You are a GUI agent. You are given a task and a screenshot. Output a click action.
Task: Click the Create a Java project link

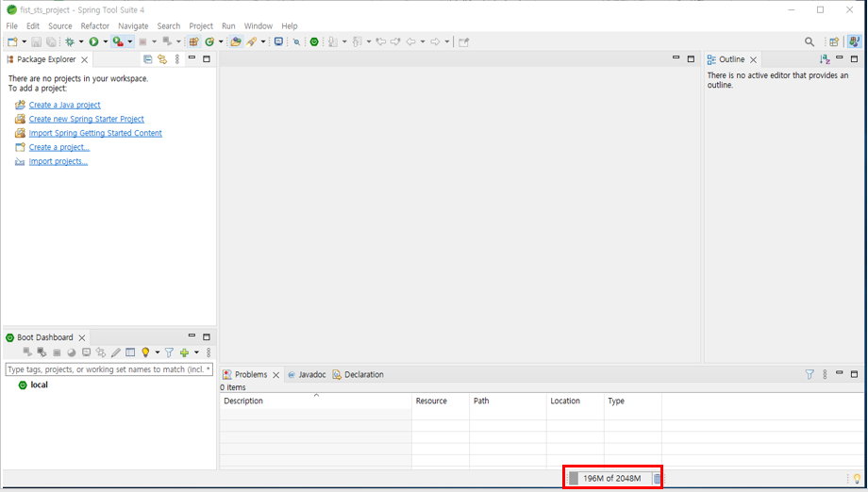pyautogui.click(x=65, y=105)
